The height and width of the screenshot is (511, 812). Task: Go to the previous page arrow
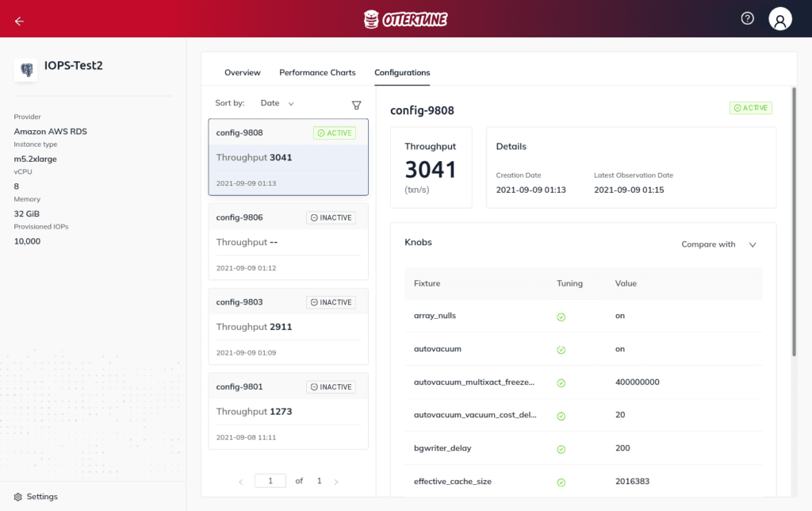(x=241, y=482)
